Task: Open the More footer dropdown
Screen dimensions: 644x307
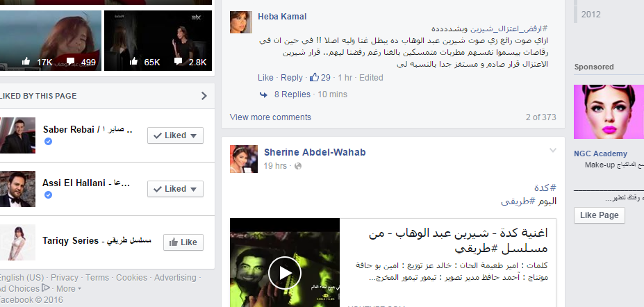Action: click(69, 288)
